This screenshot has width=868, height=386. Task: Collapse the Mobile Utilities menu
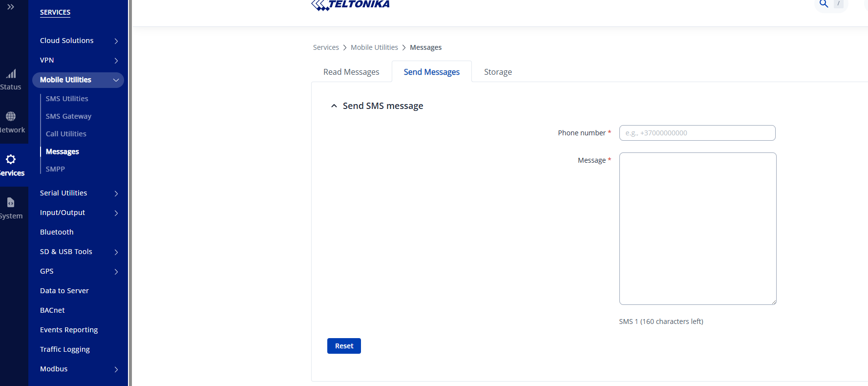coord(116,80)
